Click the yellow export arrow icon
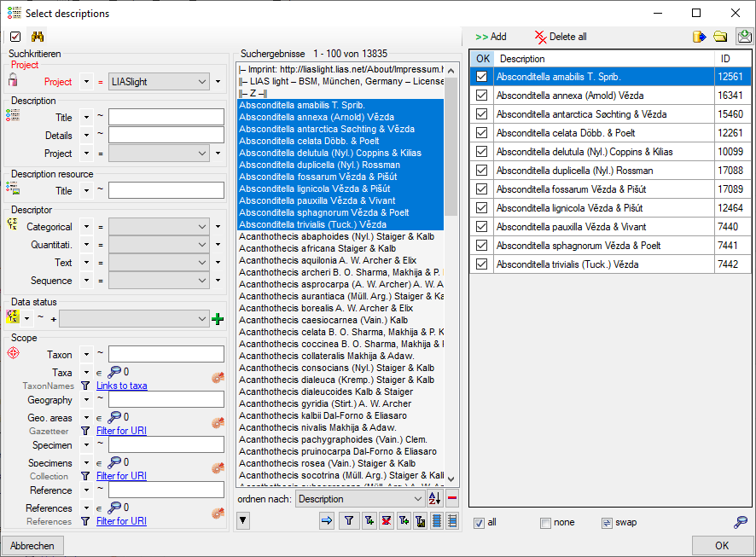 (699, 37)
